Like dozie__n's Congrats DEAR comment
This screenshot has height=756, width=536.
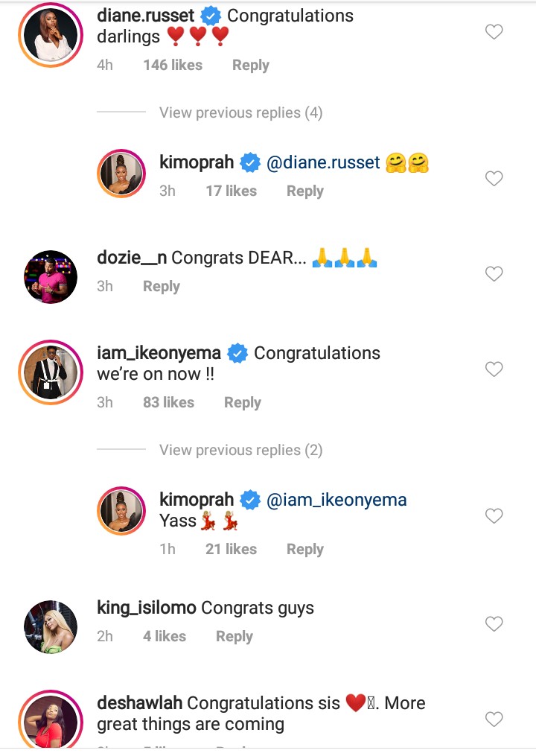tap(494, 274)
